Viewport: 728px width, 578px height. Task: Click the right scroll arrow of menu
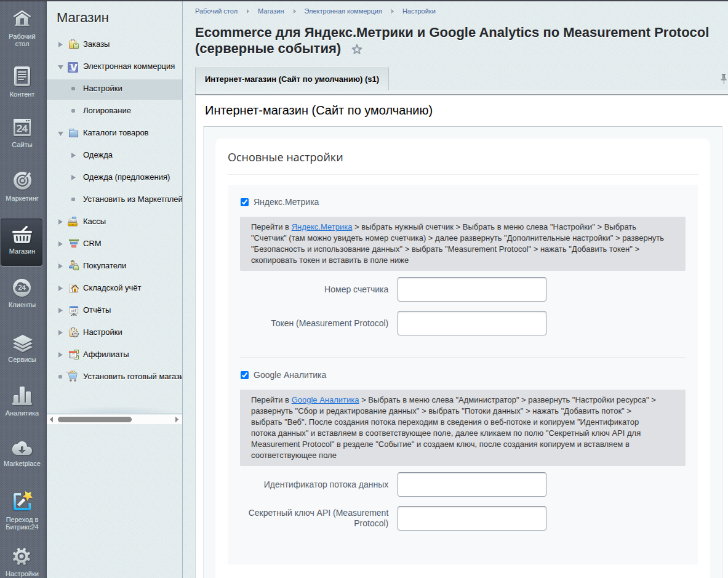click(x=177, y=419)
